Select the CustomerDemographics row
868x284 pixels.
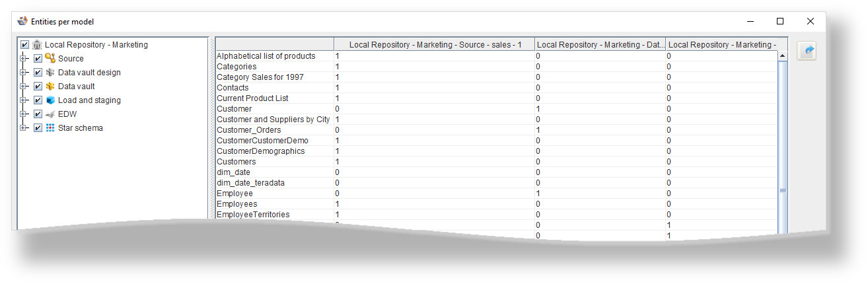[x=497, y=151]
